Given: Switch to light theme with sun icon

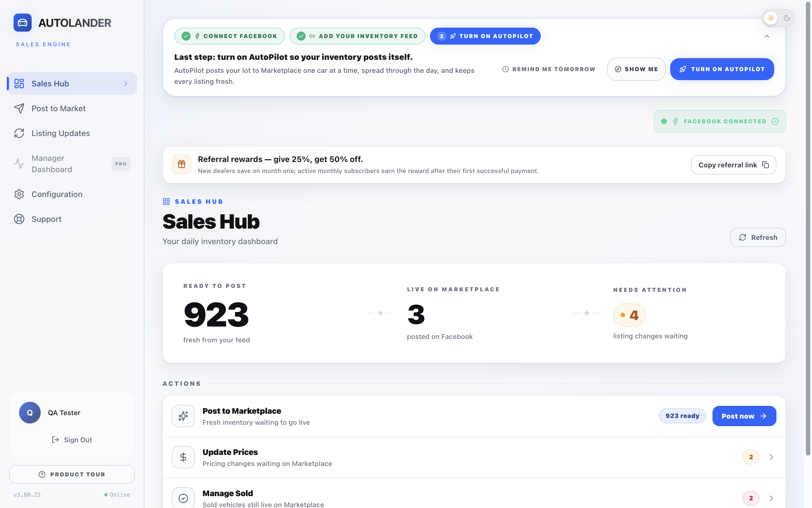Looking at the screenshot, I should pos(771,18).
